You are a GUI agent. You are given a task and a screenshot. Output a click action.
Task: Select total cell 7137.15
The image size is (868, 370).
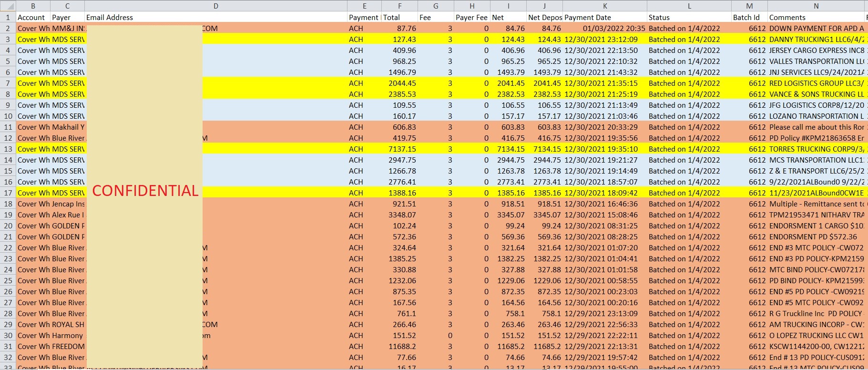coord(399,149)
